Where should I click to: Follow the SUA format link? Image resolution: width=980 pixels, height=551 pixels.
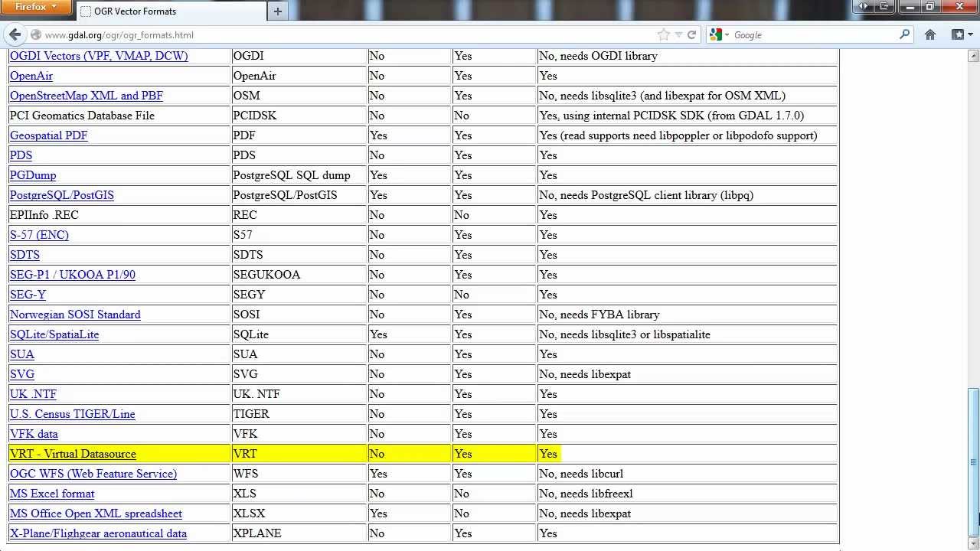point(22,354)
